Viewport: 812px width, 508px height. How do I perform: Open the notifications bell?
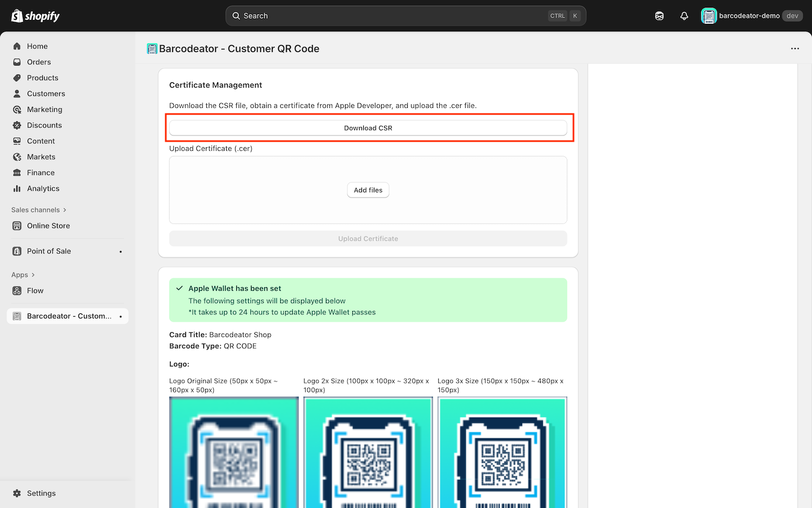pyautogui.click(x=684, y=16)
